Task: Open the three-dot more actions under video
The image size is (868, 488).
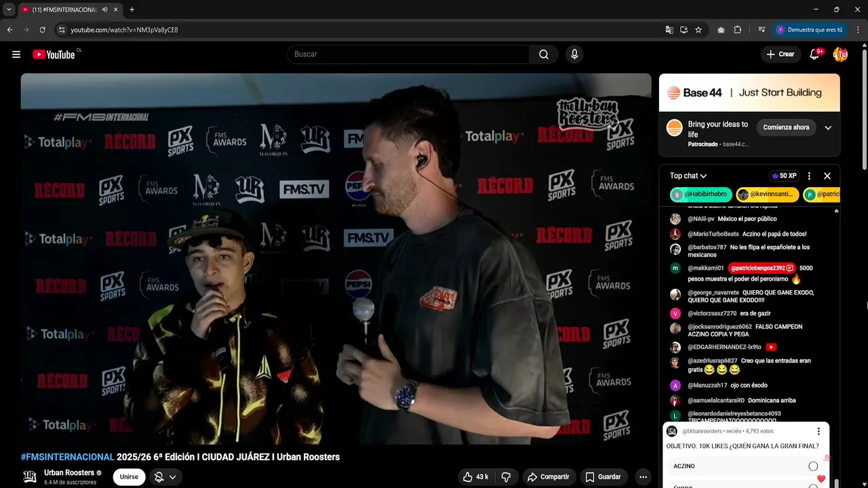Action: pos(643,477)
